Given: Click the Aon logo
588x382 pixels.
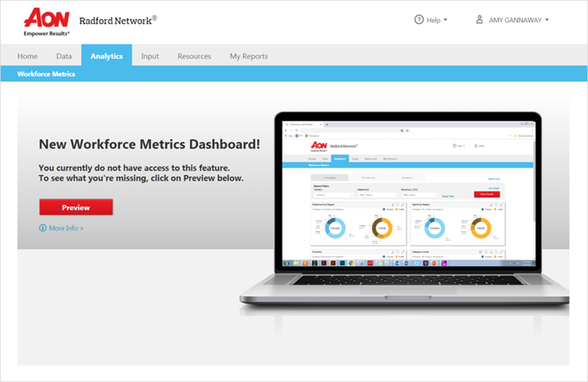Looking at the screenshot, I should [x=46, y=21].
